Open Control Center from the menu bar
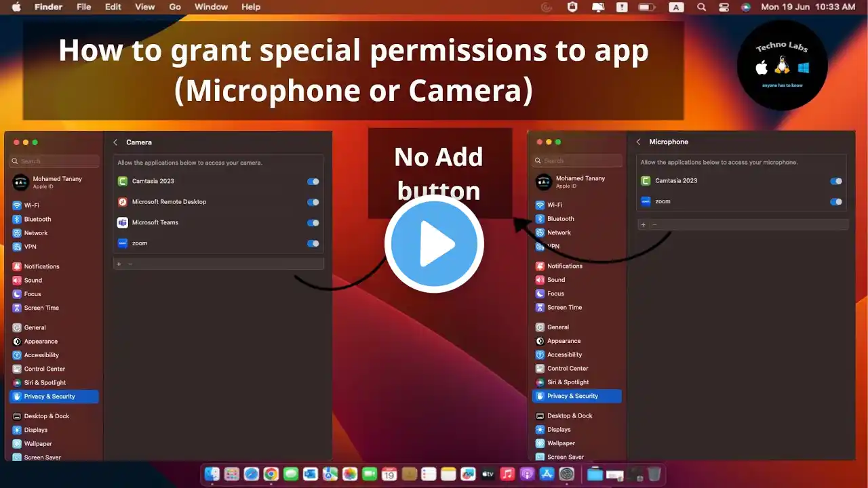Screen dimensions: 868x488 pos(724,7)
